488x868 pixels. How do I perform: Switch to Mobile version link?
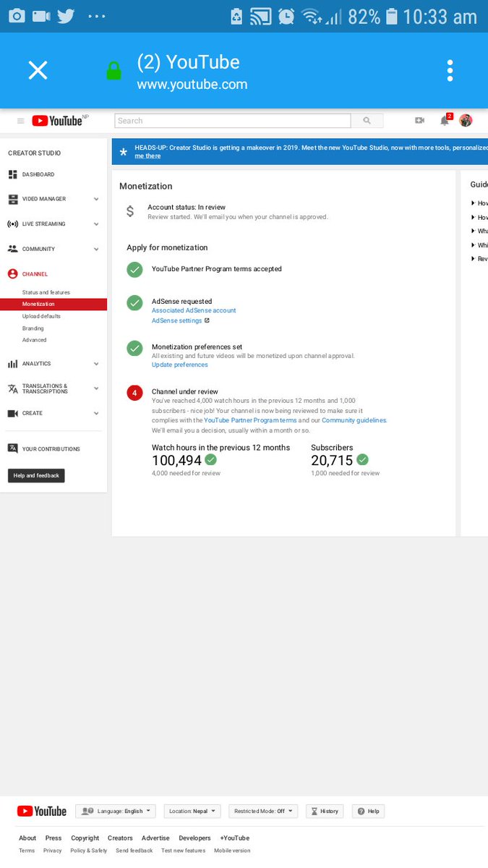pos(232,851)
